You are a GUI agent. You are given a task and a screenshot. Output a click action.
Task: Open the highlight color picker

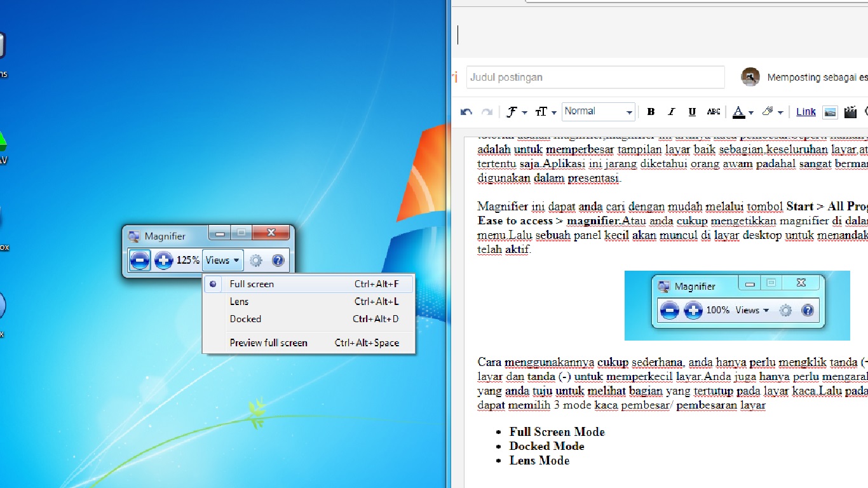pos(772,112)
